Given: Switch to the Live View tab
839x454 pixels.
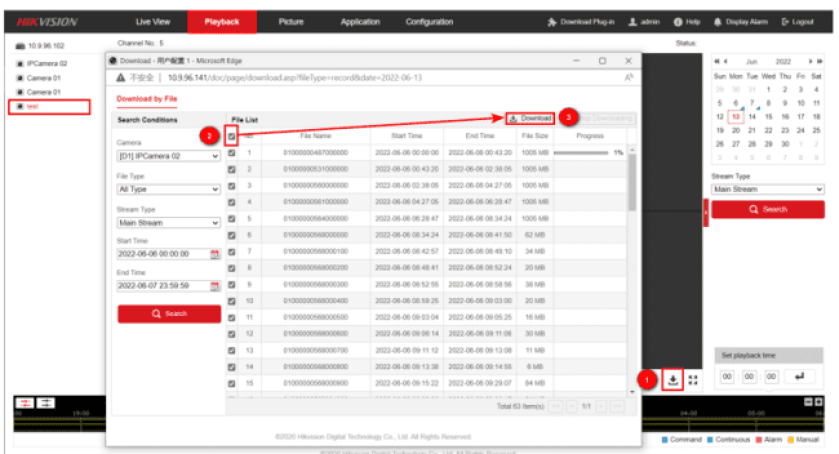Looking at the screenshot, I should (x=152, y=21).
